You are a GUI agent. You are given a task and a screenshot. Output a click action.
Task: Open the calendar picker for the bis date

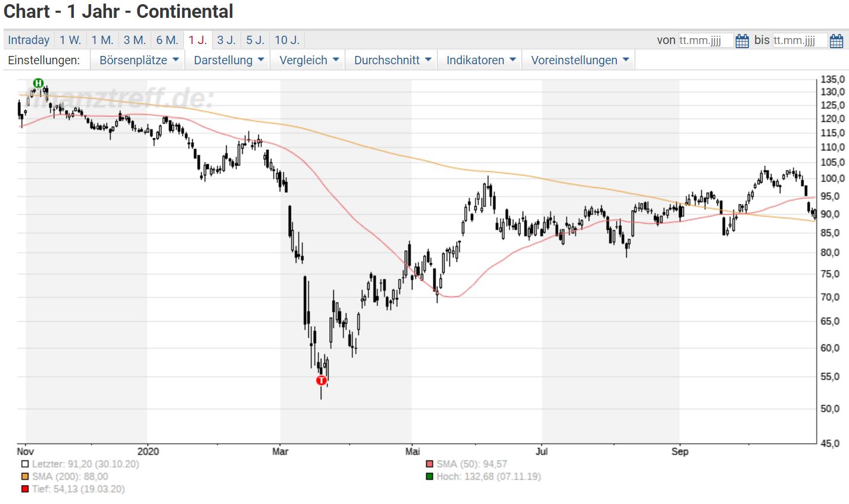point(836,41)
